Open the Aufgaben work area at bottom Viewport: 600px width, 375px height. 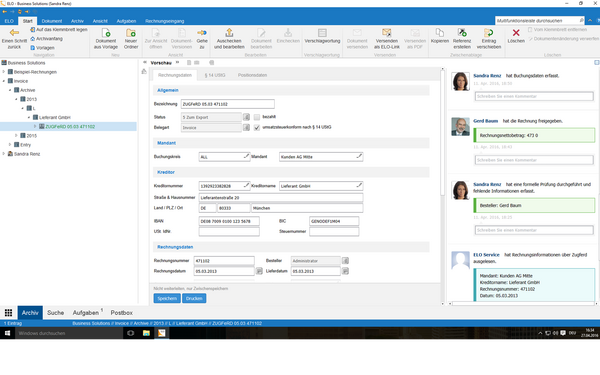point(86,313)
